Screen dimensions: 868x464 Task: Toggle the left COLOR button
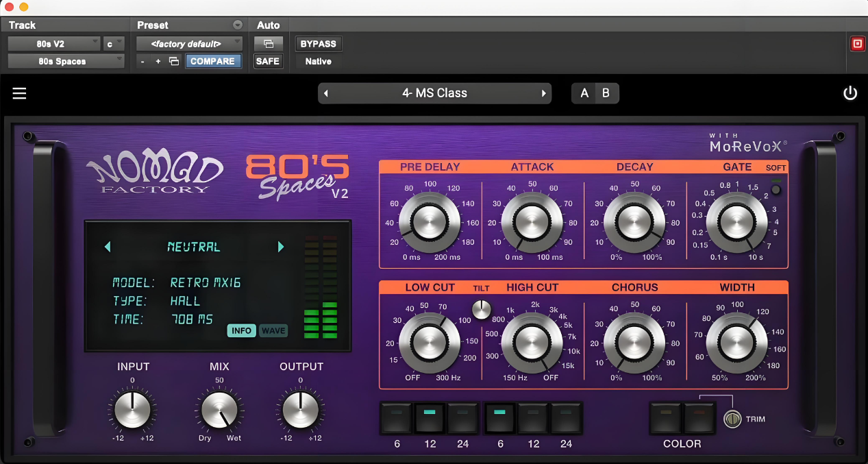coord(665,418)
